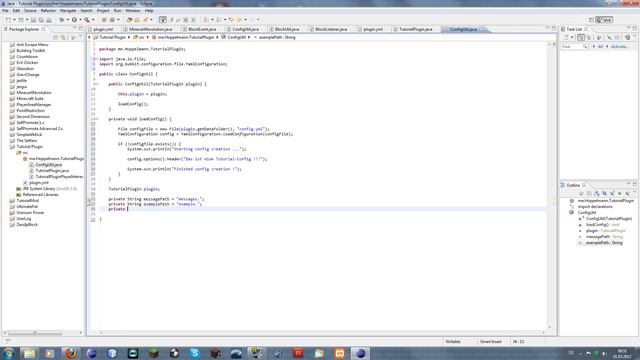Select messagePath field in the Outline
Viewport: 640px width, 360px height.
[x=598, y=237]
